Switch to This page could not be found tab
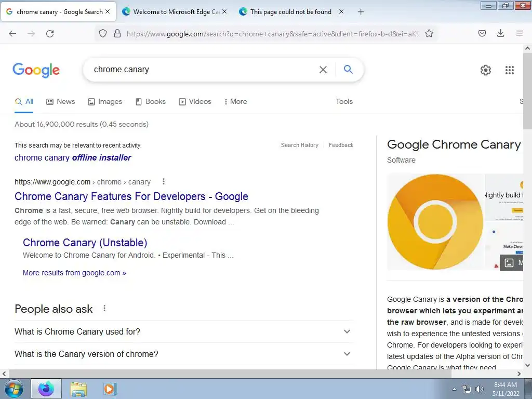Screen dimensions: 532x399 [x=292, y=12]
